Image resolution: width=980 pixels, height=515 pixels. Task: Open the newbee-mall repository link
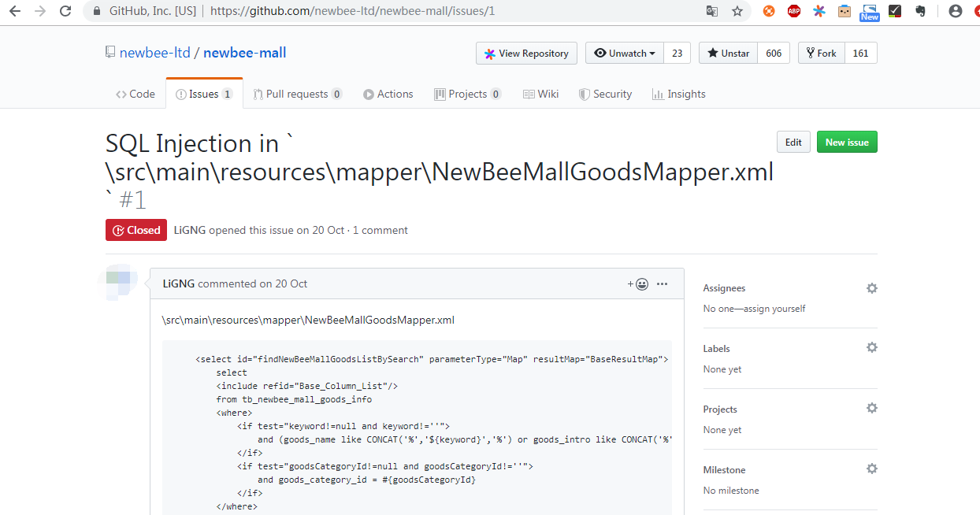(245, 53)
